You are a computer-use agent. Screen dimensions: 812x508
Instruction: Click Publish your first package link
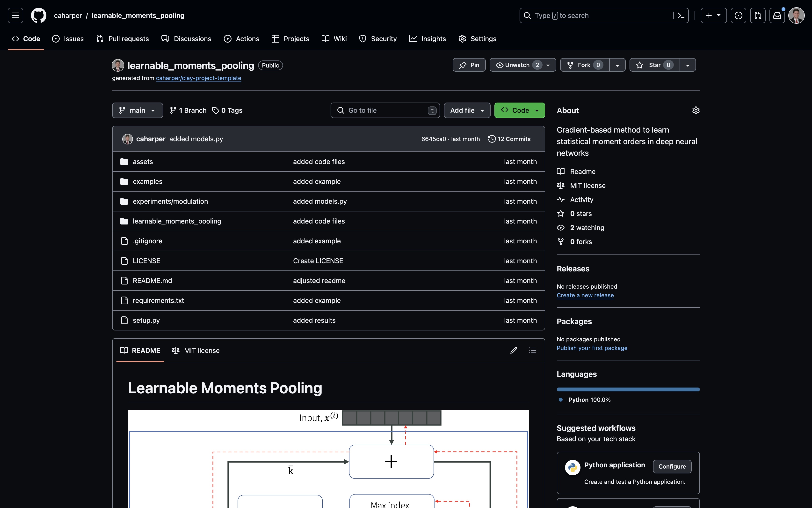click(592, 348)
